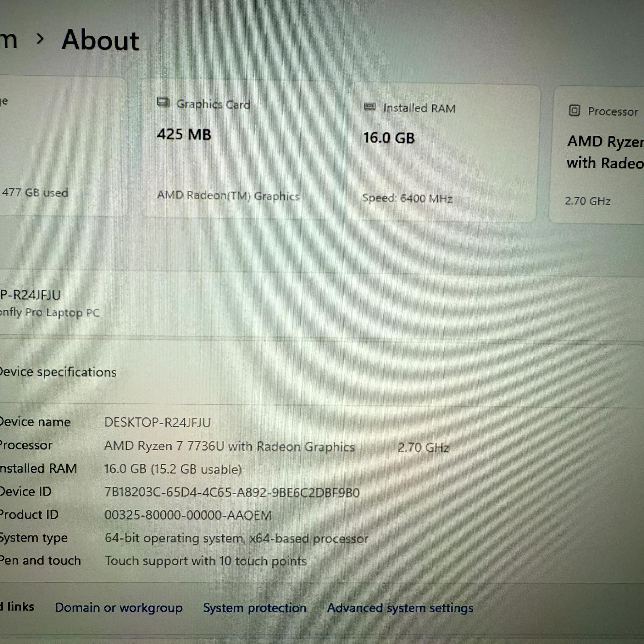This screenshot has height=644, width=644.
Task: Click the 64-bit operating system value
Action: pos(237,539)
